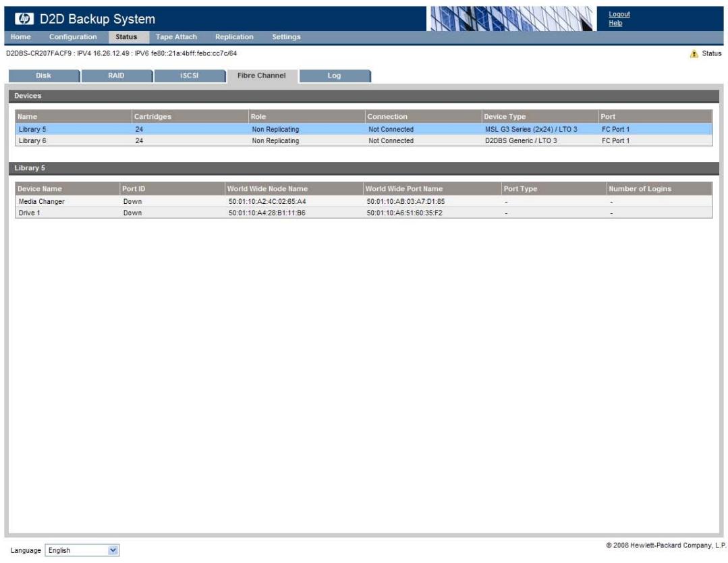Click the Status text at top right
The width and height of the screenshot is (728, 563).
(711, 53)
